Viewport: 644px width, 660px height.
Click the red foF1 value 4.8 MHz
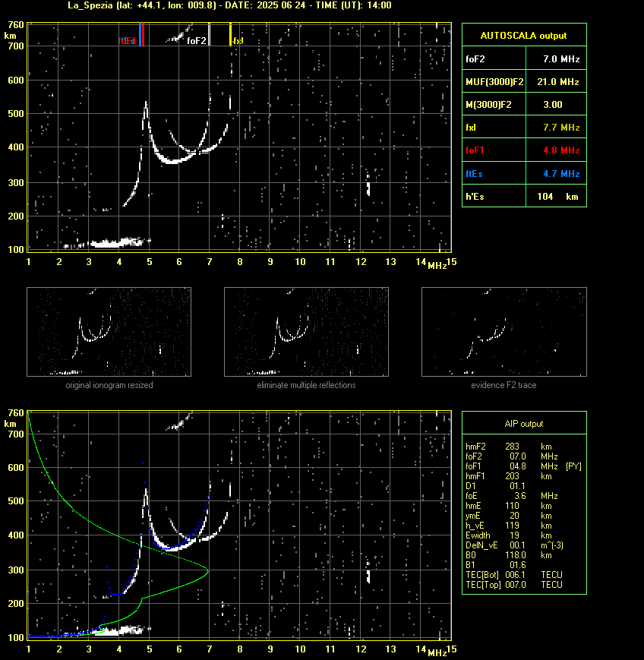561,150
